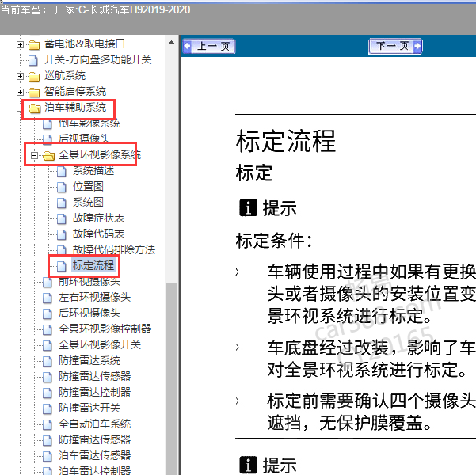Screen dimensions: 476x475
Task: Select 全景环视影像系统 tree item
Action: [x=100, y=155]
